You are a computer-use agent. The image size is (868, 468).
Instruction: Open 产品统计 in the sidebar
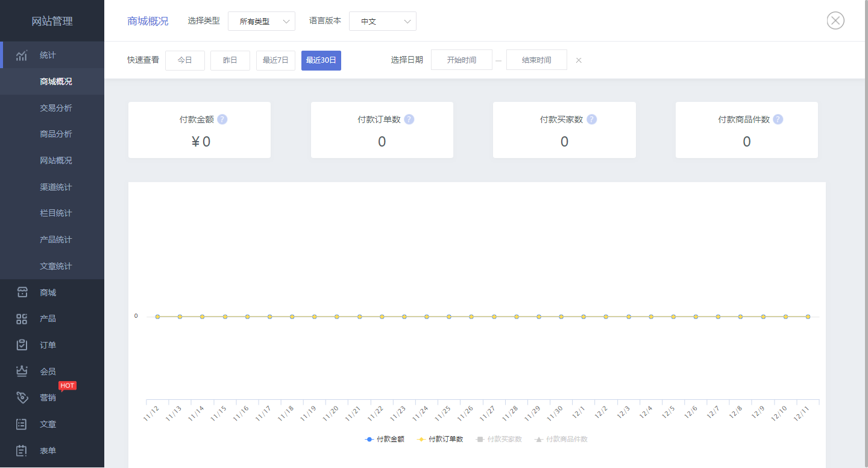click(52, 239)
